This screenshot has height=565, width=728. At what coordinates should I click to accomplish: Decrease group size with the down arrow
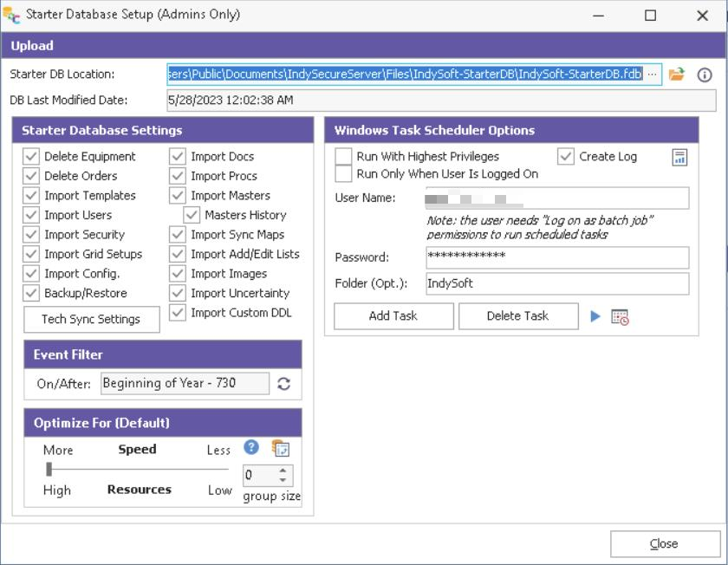(x=283, y=480)
